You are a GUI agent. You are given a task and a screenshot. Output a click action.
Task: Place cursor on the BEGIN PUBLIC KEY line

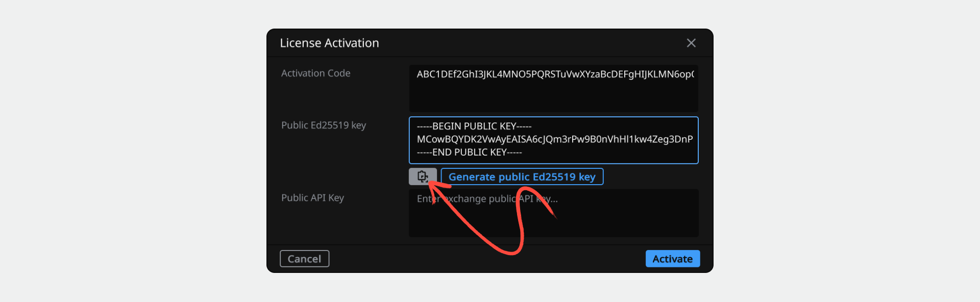click(x=474, y=126)
